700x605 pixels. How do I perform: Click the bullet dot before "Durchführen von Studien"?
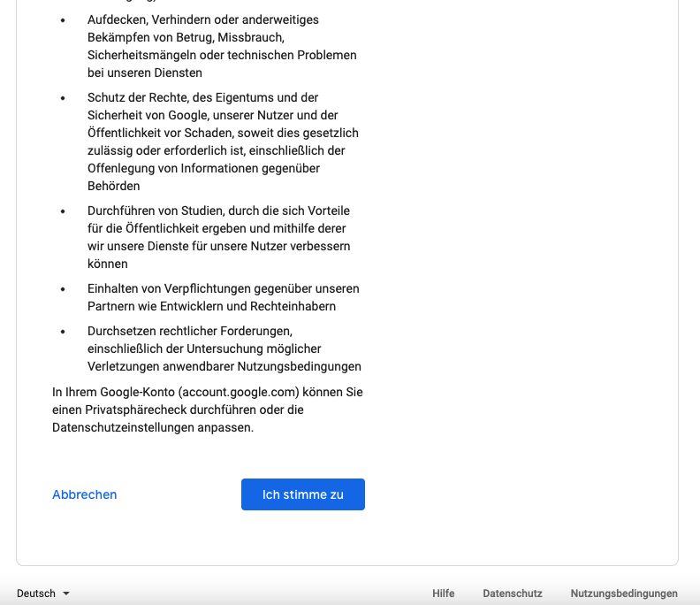(x=63, y=211)
